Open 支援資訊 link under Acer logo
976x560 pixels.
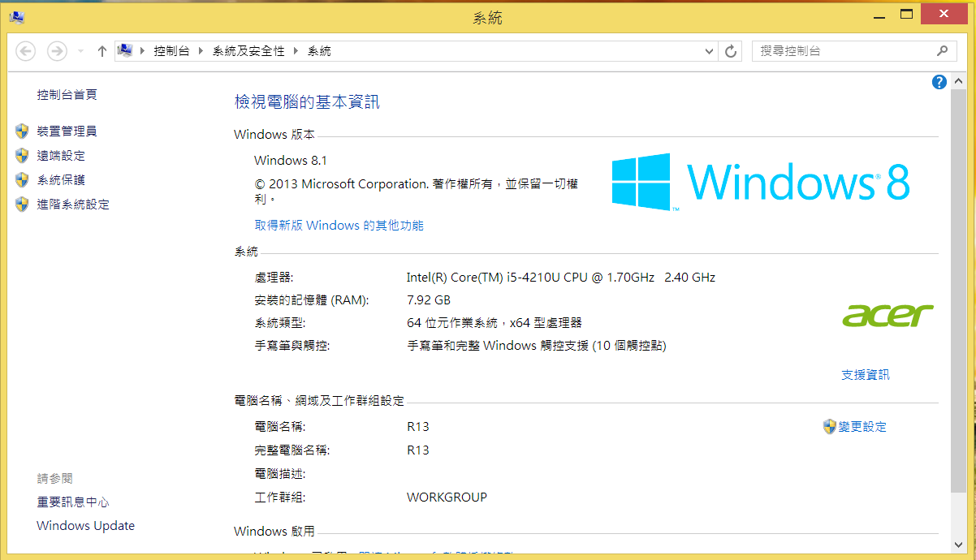tap(866, 374)
